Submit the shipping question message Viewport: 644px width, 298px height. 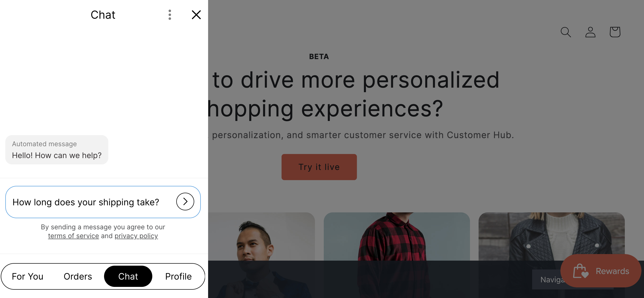coord(186,202)
